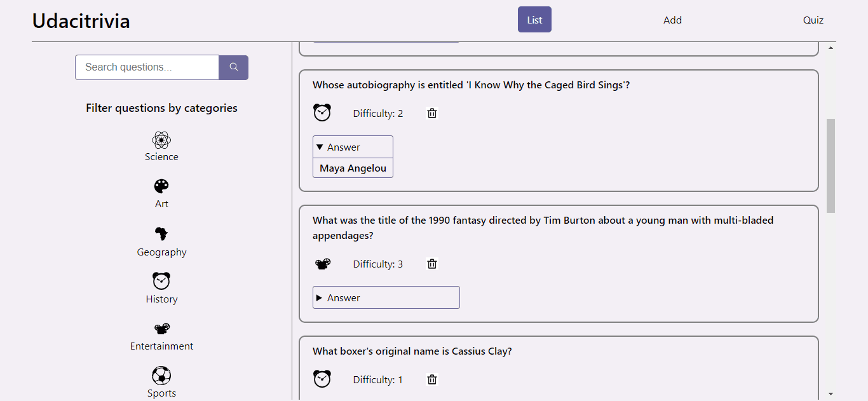Select the Art palette category icon
868x401 pixels.
pos(161,187)
